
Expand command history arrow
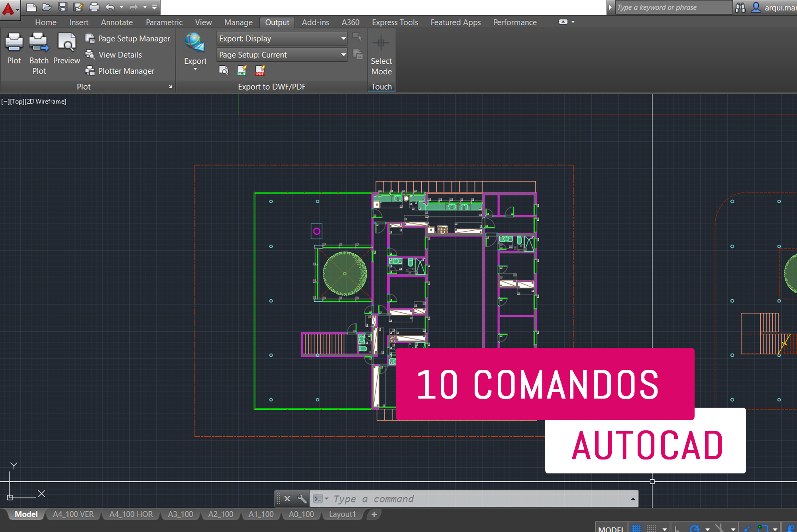coord(633,499)
